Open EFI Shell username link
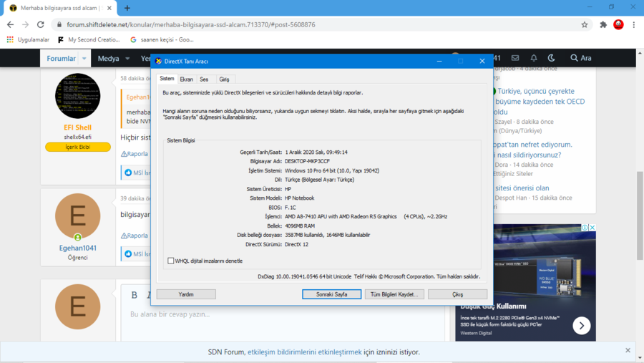Image resolution: width=644 pixels, height=363 pixels. click(x=77, y=127)
